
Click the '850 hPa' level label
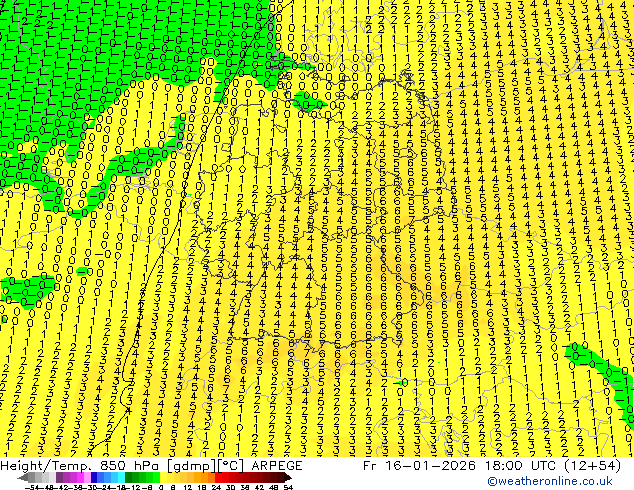[x=129, y=466]
